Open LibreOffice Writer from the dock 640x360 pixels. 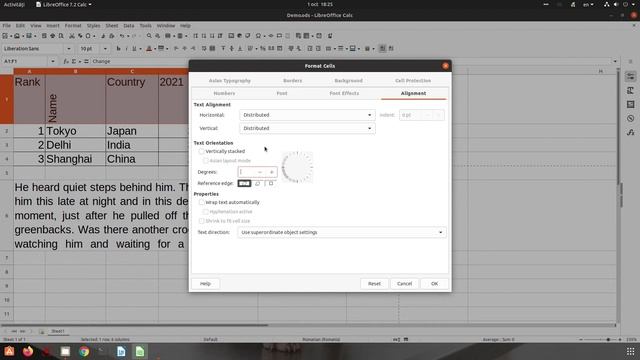pyautogui.click(x=121, y=351)
